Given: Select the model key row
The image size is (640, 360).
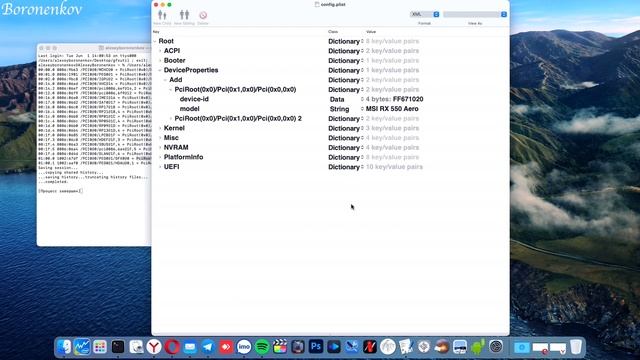Looking at the screenshot, I should [x=189, y=109].
